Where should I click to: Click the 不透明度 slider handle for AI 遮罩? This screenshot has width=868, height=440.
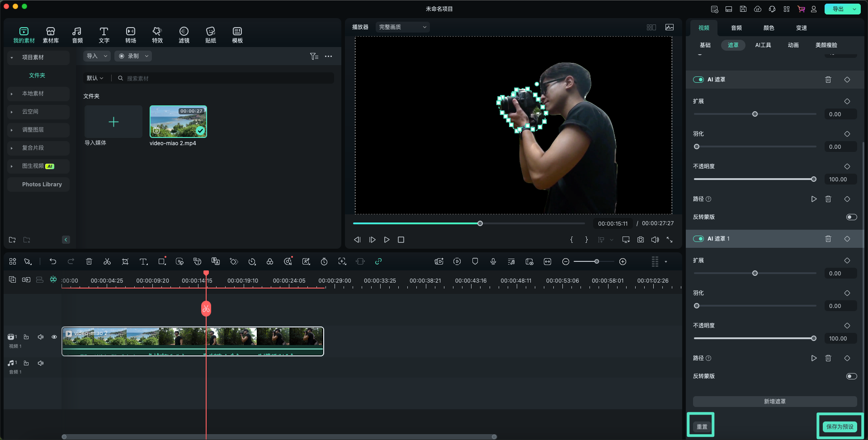tap(813, 180)
